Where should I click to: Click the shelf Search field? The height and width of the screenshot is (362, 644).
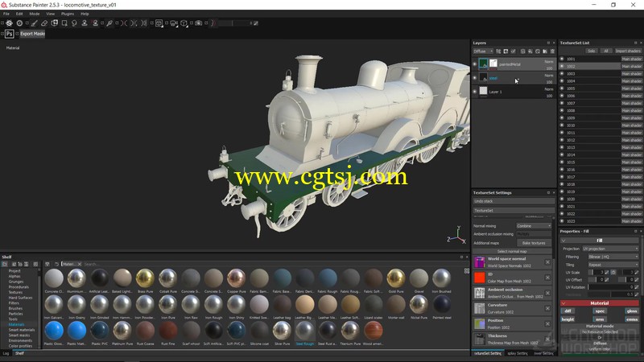[x=271, y=264]
